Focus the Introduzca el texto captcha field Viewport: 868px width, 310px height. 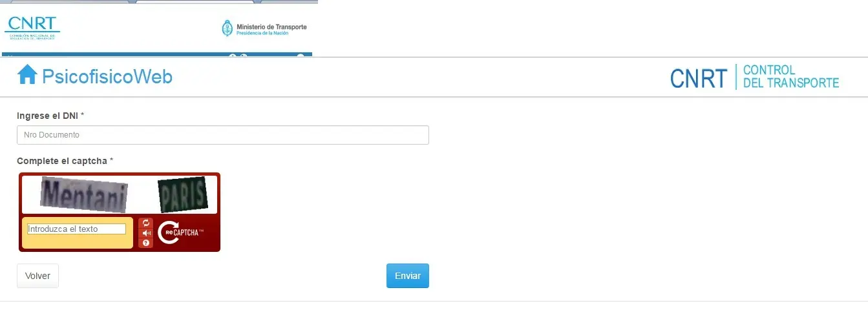[76, 229]
